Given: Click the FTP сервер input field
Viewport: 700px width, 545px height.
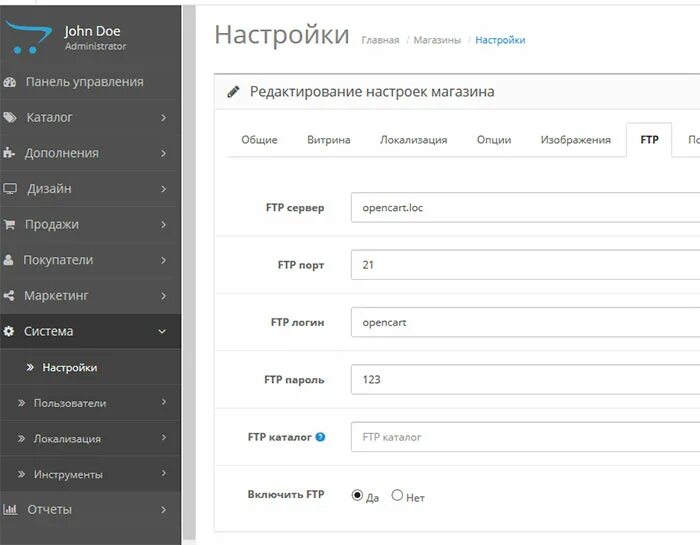Looking at the screenshot, I should [525, 208].
